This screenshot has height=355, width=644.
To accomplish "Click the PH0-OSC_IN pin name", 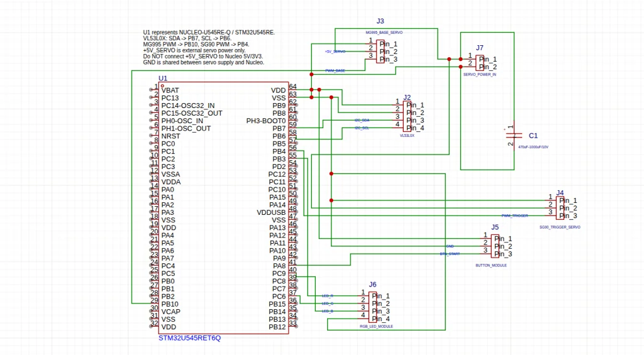I will click(x=182, y=121).
